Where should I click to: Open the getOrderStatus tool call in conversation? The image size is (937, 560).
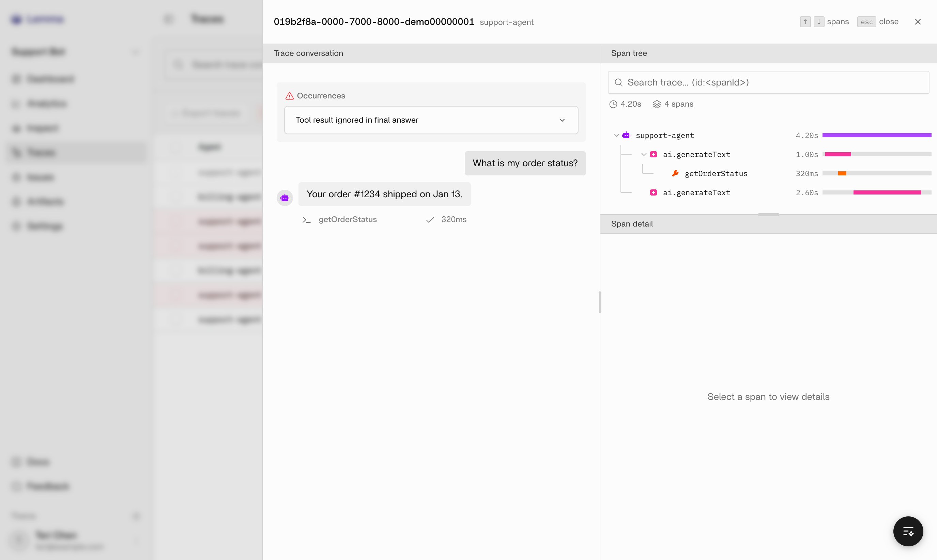[x=385, y=220]
